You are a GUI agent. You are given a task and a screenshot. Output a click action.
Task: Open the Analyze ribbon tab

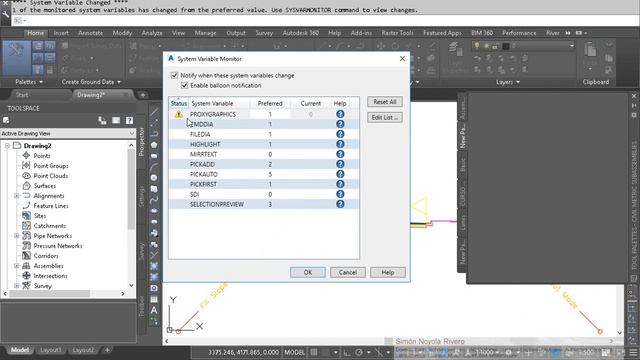152,33
